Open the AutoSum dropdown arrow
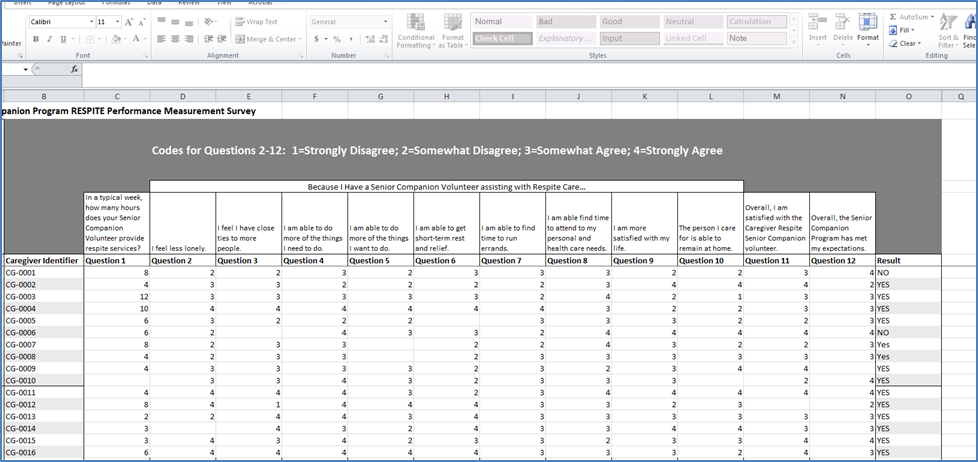Viewport: 978px width, 462px height. pos(932,17)
